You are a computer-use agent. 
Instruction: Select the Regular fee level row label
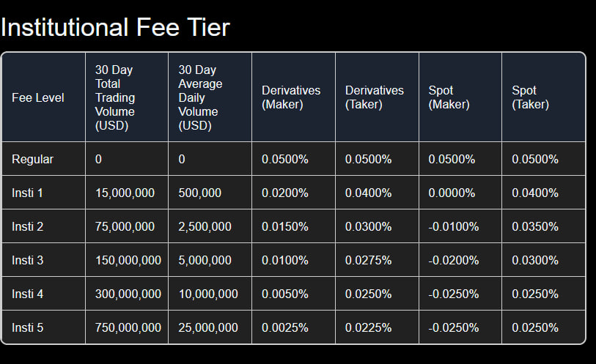point(33,159)
